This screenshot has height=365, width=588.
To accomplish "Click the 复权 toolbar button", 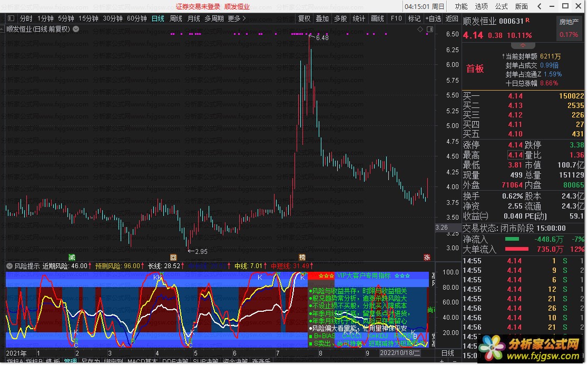I will pos(304,18).
